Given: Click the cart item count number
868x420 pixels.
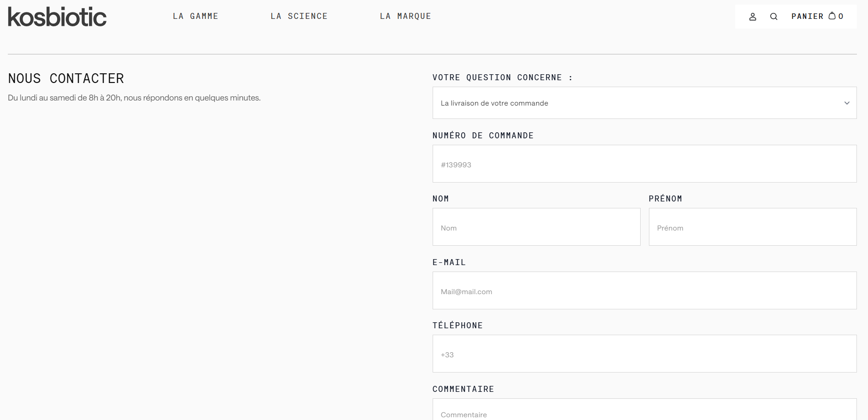Looking at the screenshot, I should (x=841, y=17).
